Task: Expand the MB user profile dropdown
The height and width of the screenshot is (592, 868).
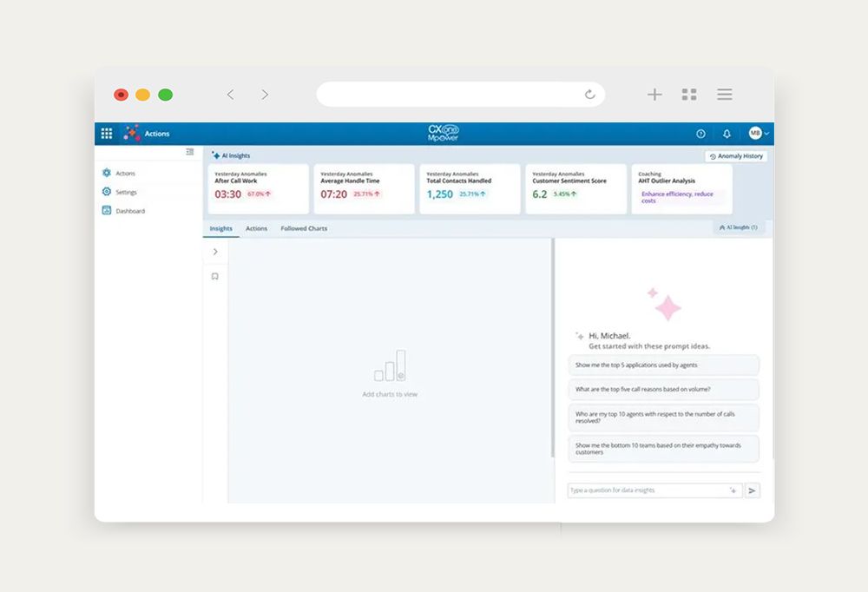Action: click(x=759, y=134)
